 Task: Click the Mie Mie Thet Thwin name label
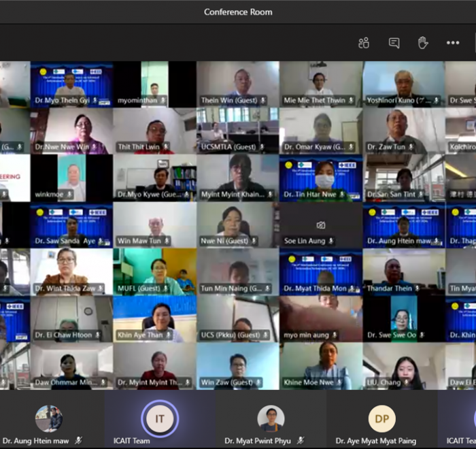(x=314, y=101)
